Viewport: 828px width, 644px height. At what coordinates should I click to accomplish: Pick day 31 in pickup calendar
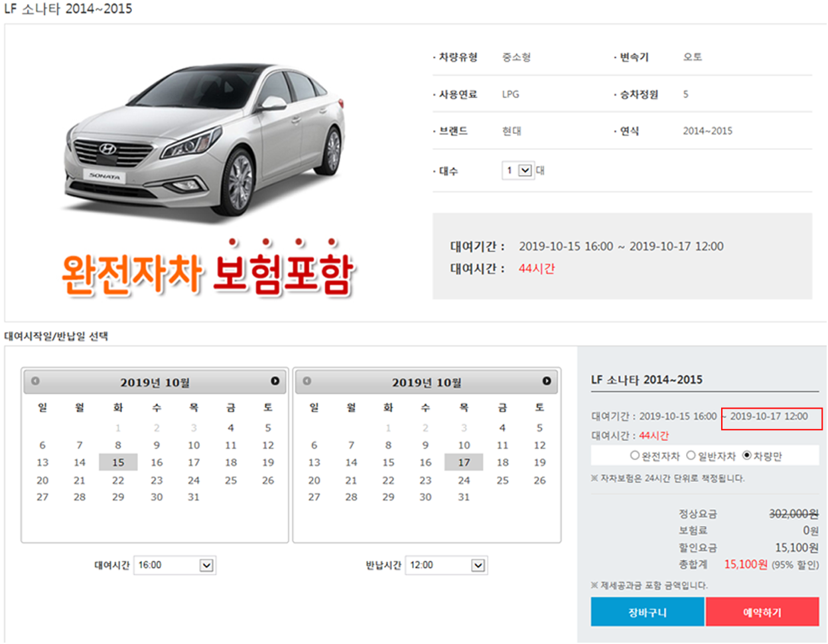coord(194,497)
